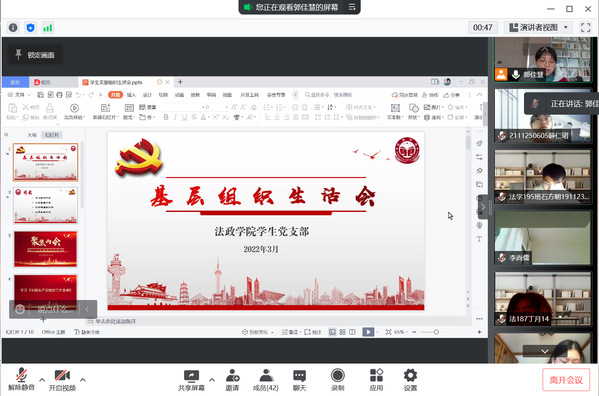Expand video options arrow beside 开启视频
599x396 pixels.
click(x=83, y=380)
